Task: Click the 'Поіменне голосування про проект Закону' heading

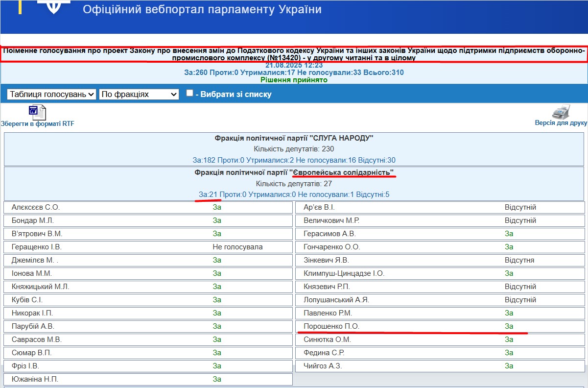Action: point(294,54)
